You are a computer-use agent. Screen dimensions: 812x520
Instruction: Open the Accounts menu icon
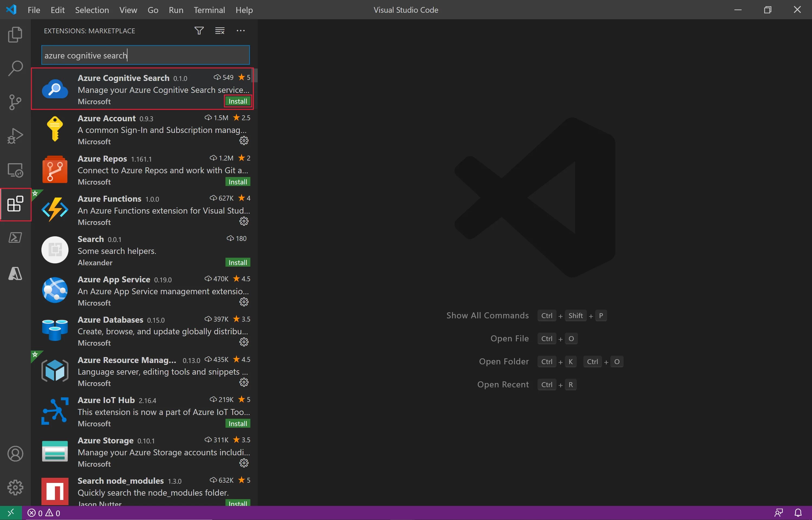pyautogui.click(x=15, y=453)
